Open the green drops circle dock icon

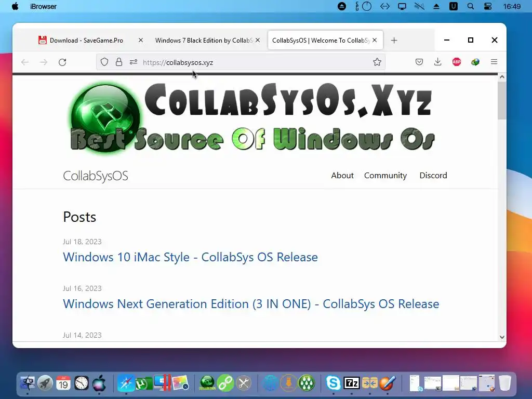(307, 383)
